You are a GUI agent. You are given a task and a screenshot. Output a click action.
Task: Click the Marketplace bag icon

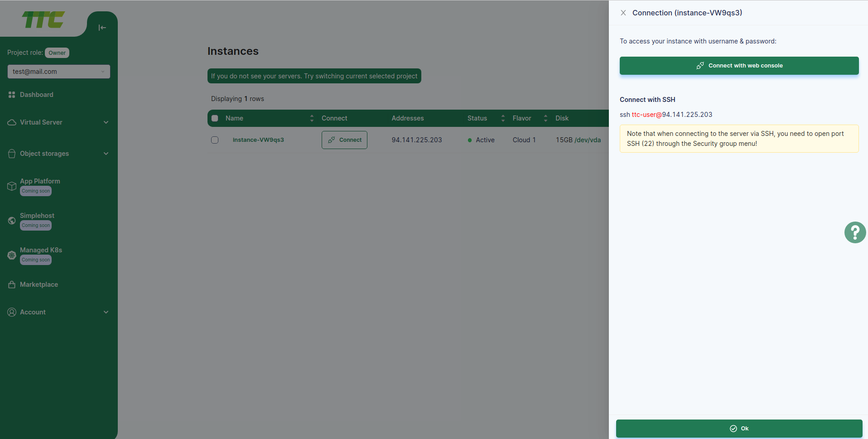(12, 285)
